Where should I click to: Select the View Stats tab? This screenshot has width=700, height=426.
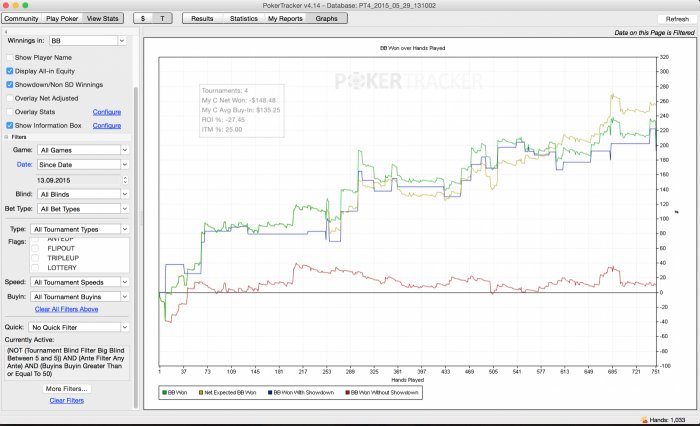(x=103, y=18)
